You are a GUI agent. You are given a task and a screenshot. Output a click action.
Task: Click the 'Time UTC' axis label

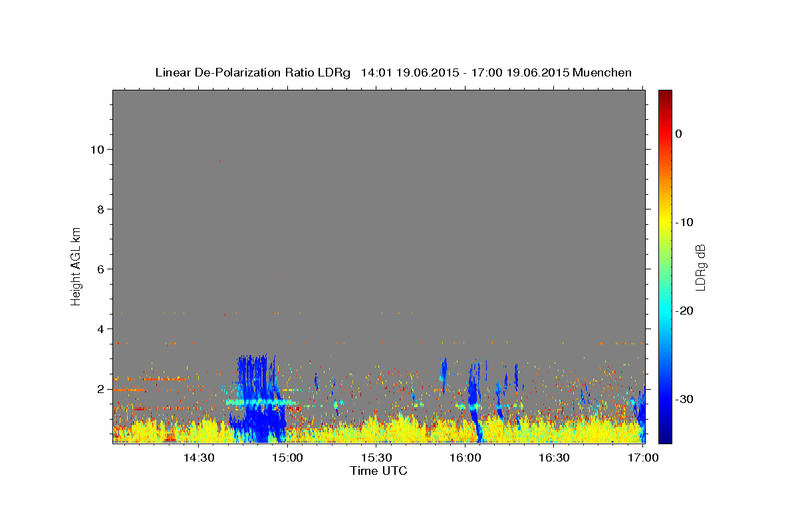click(378, 470)
